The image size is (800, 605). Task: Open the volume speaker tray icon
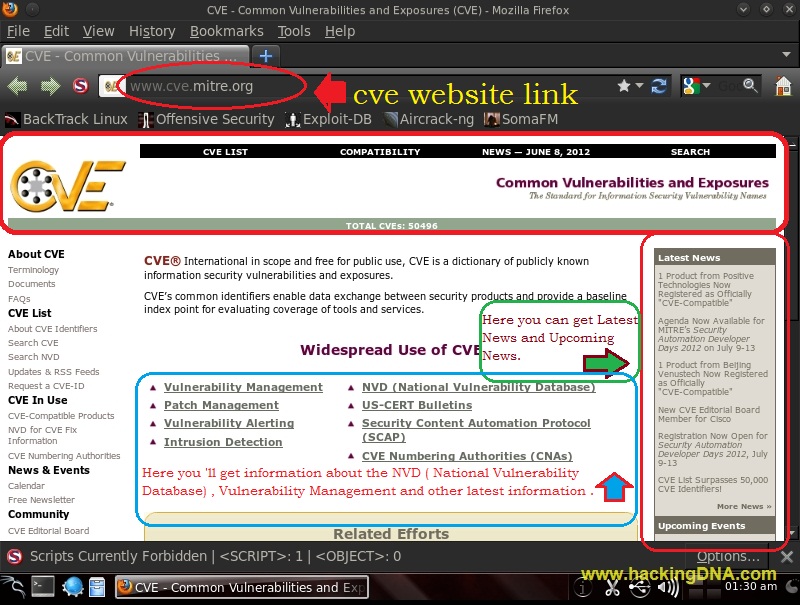pyautogui.click(x=668, y=588)
